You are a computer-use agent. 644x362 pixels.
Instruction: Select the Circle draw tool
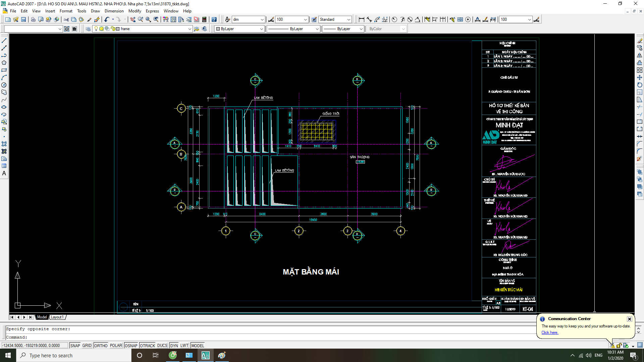[4, 85]
